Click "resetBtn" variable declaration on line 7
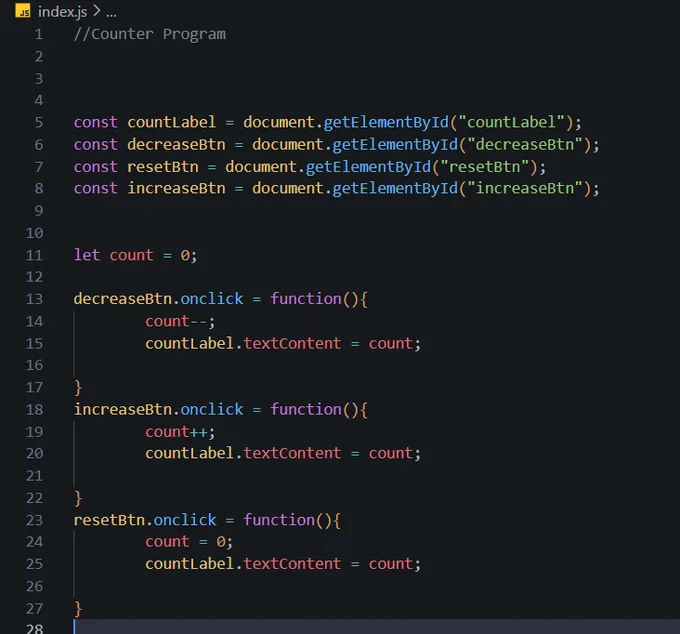The width and height of the screenshot is (680, 634). click(x=163, y=167)
